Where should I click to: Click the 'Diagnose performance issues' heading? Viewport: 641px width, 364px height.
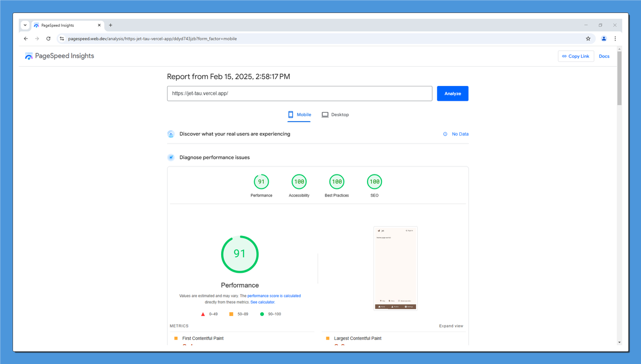click(x=215, y=157)
